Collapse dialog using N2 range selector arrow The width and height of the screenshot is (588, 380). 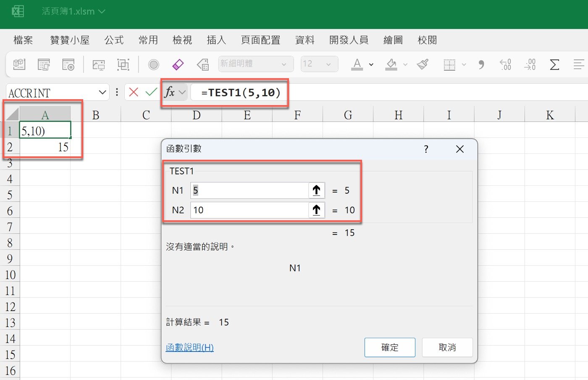316,210
